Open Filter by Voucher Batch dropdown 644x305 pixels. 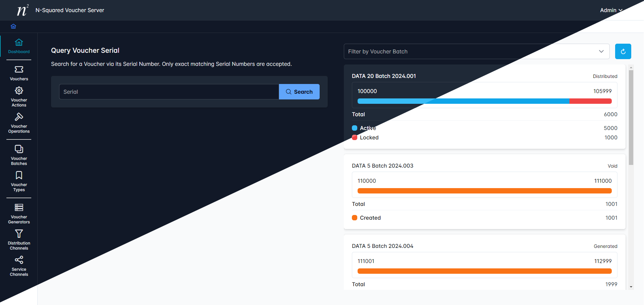click(x=476, y=51)
